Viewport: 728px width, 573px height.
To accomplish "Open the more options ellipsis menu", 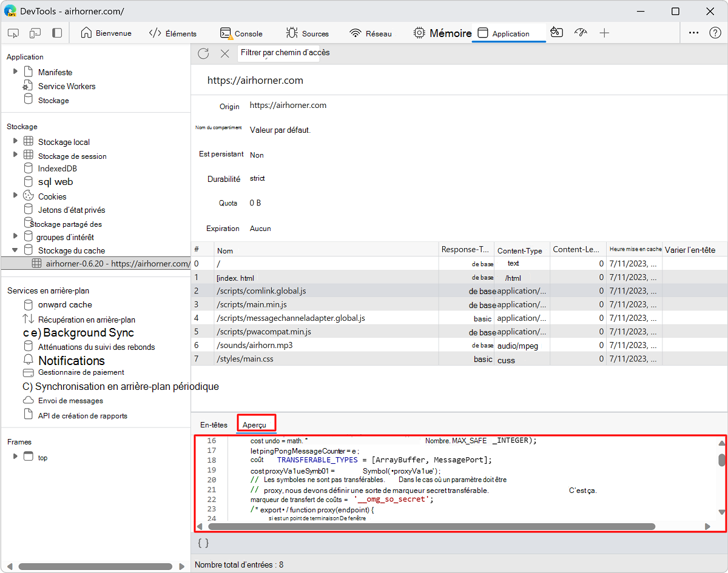I will click(x=694, y=33).
